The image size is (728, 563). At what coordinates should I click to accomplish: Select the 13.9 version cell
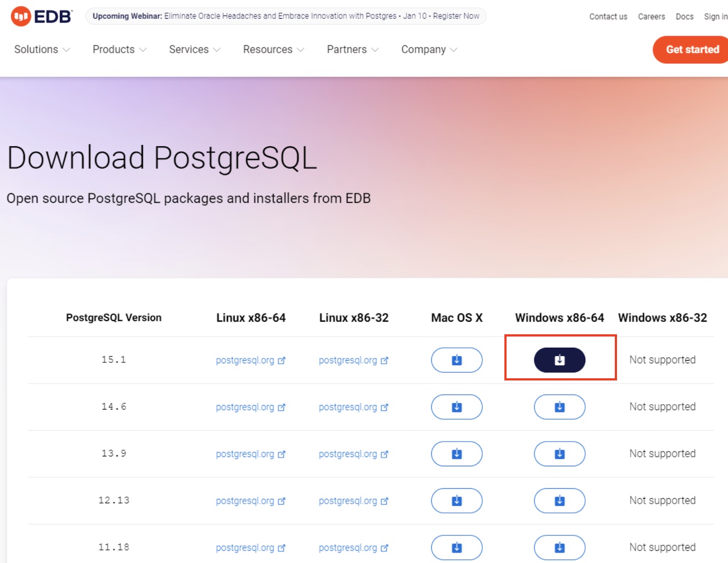114,453
